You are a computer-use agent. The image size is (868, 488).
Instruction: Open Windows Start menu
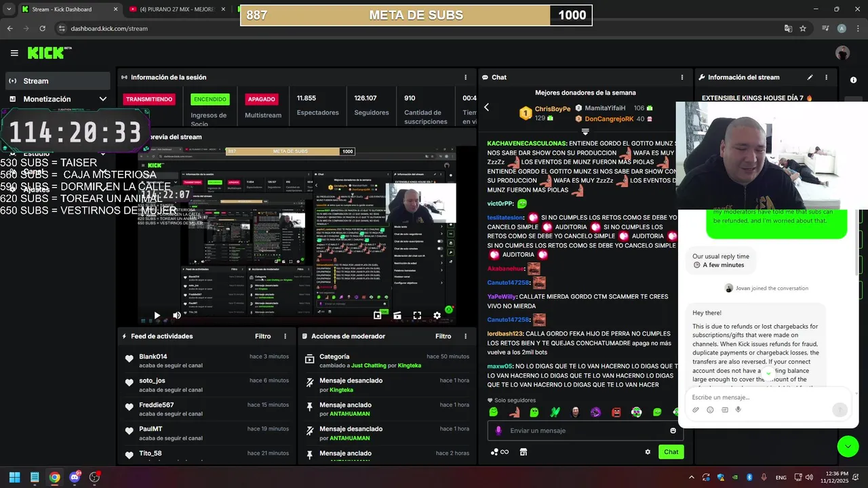(x=14, y=477)
